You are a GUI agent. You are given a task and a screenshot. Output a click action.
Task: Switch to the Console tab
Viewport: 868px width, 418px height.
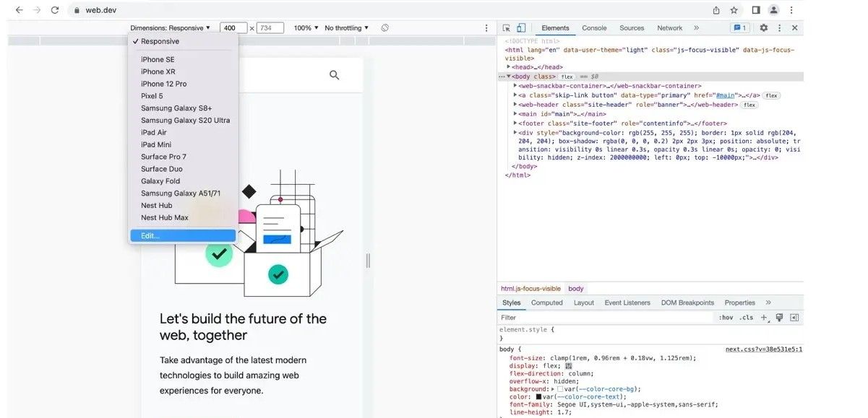click(594, 28)
